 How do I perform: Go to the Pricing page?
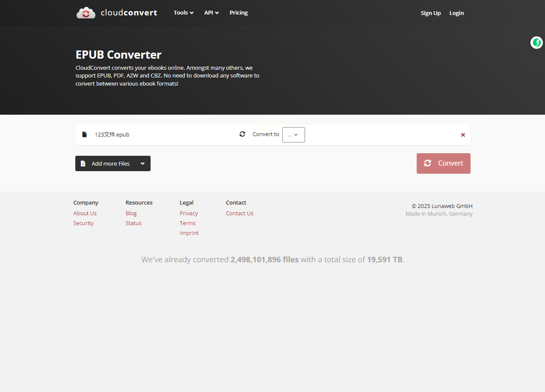click(239, 13)
